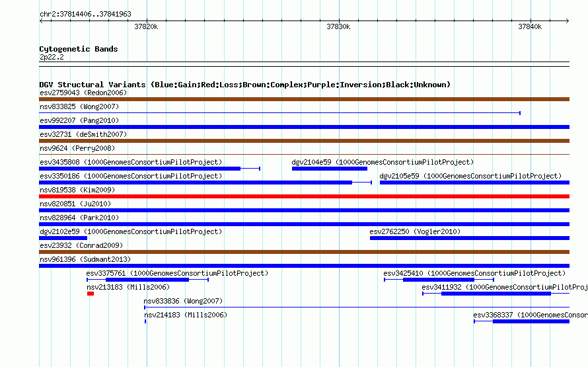Select the nsv820851 (Ju2010) label

[x=75, y=204]
